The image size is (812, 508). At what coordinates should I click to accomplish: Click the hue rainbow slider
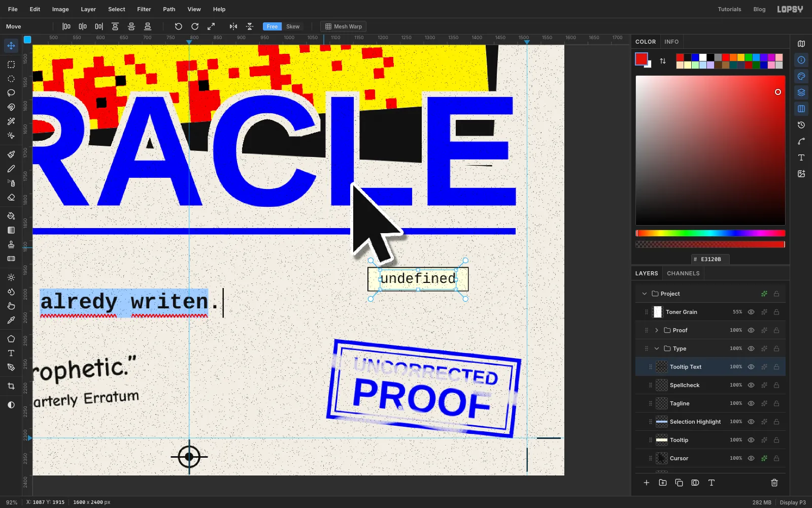tap(710, 233)
